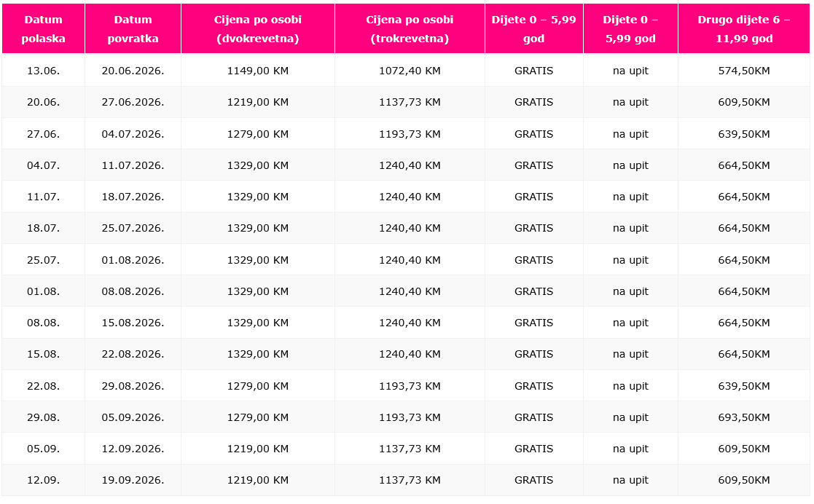Click the 693,50KM second child price
Viewport: 814px width, 504px height.
pos(743,417)
